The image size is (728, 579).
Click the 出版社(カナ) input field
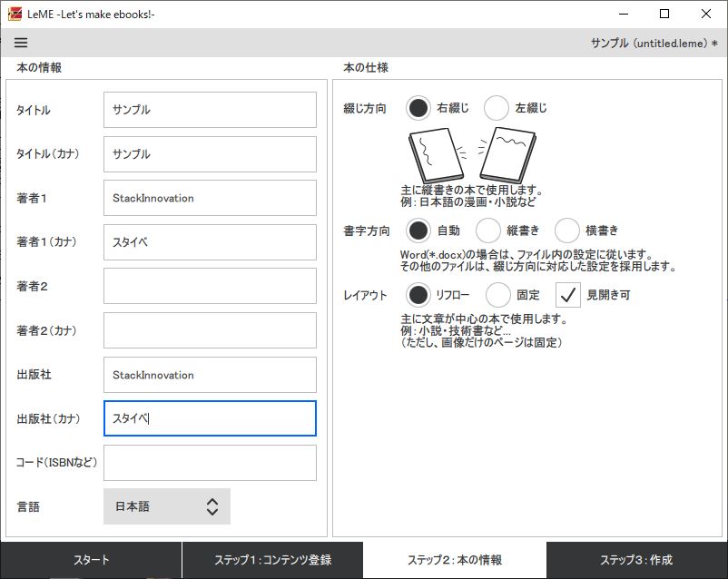point(210,418)
